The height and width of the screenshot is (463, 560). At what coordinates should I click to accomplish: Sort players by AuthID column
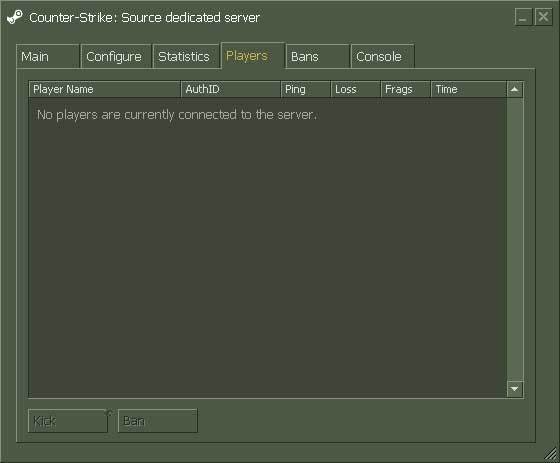click(x=231, y=89)
